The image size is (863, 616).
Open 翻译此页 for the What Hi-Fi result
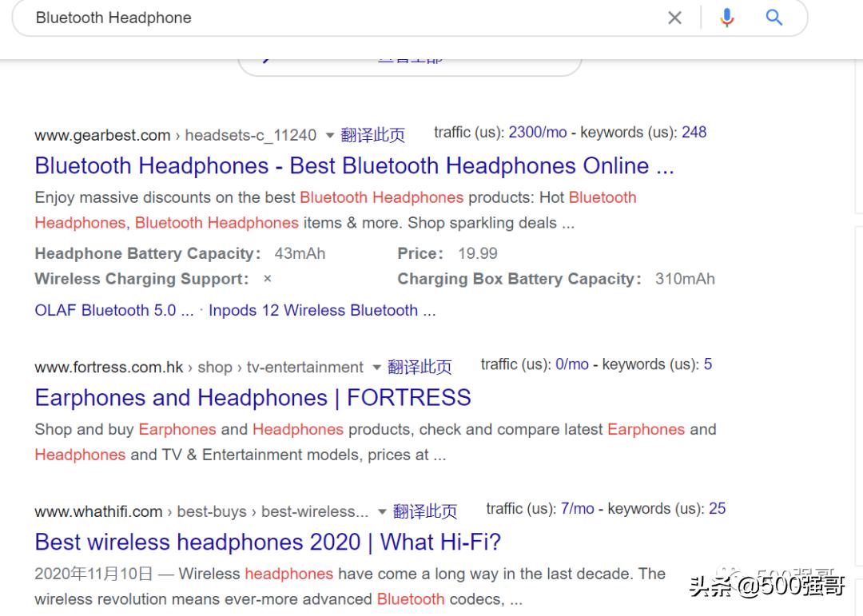coord(424,511)
